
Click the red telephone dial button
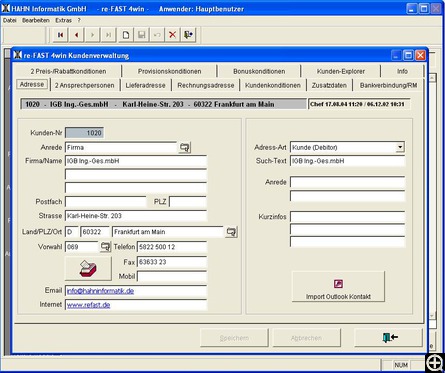click(x=88, y=269)
